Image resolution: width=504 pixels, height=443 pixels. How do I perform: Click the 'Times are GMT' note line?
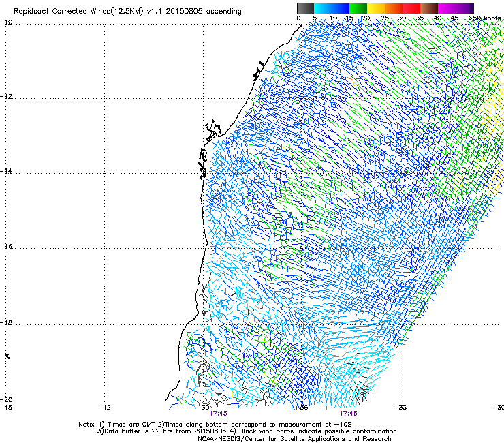(x=215, y=425)
